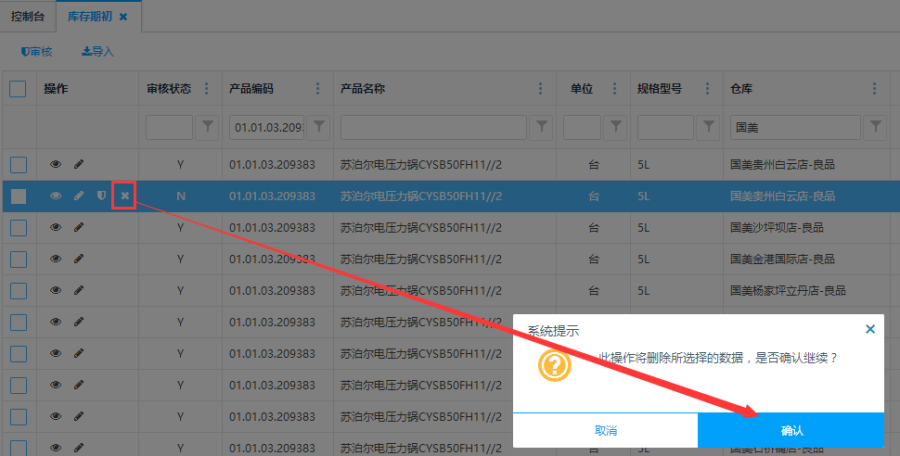Click the filter funnel icon under 仓库
The width and height of the screenshot is (900, 456).
[x=876, y=127]
